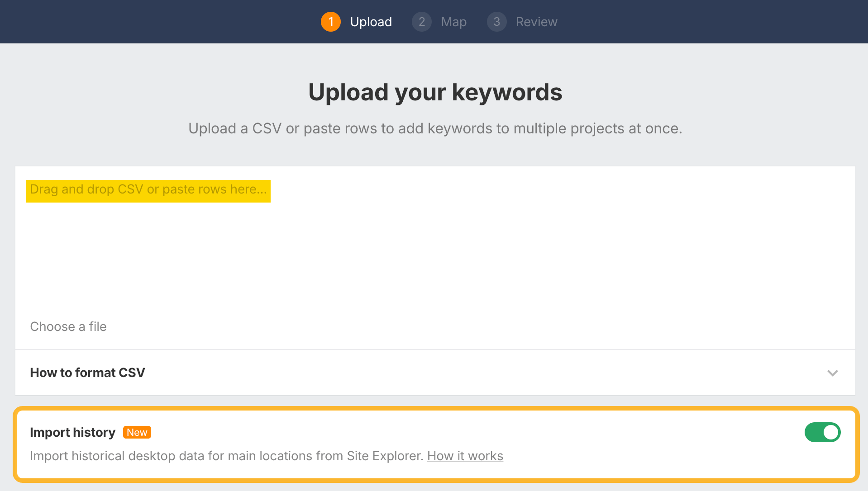Follow the "How it works" link
This screenshot has width=868, height=491.
(465, 456)
